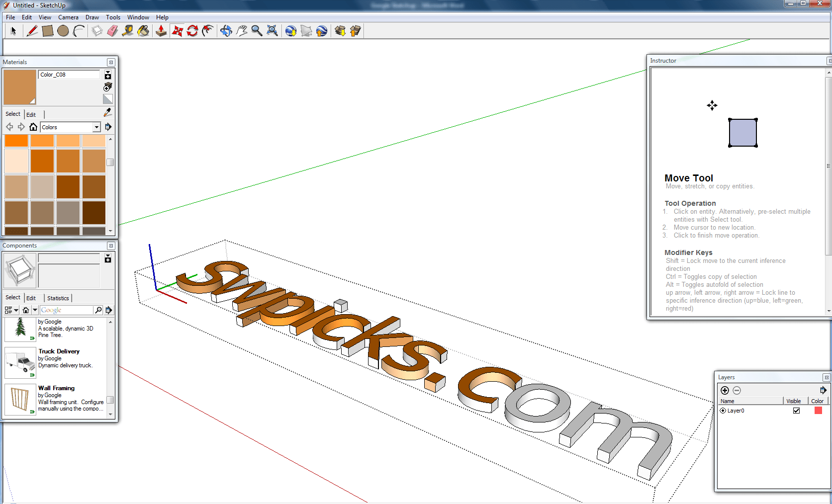The image size is (832, 504).
Task: Click the Components search magnifier button
Action: (x=98, y=310)
